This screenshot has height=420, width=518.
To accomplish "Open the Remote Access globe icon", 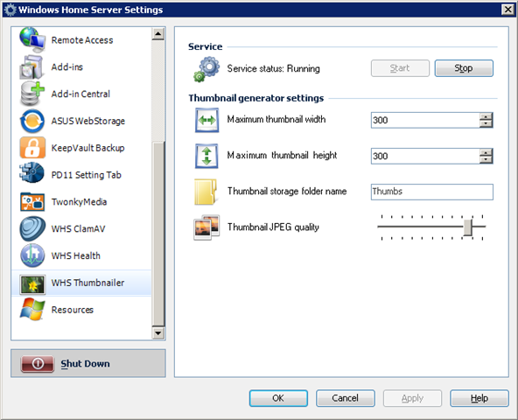I will click(x=32, y=40).
